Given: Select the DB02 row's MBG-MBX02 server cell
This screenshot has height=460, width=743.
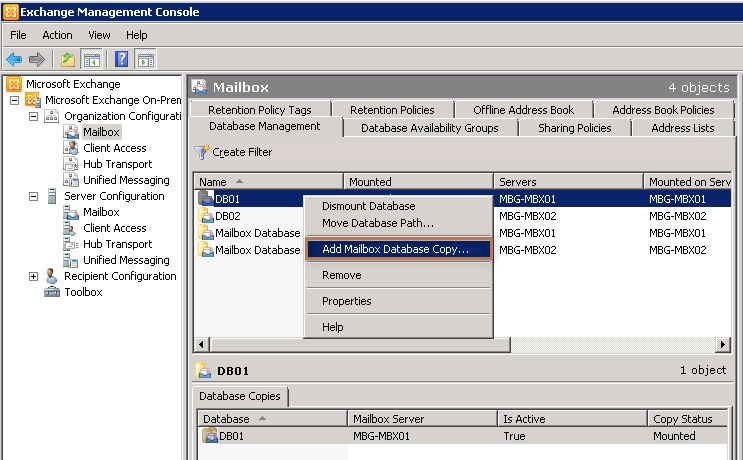Looking at the screenshot, I should (527, 216).
